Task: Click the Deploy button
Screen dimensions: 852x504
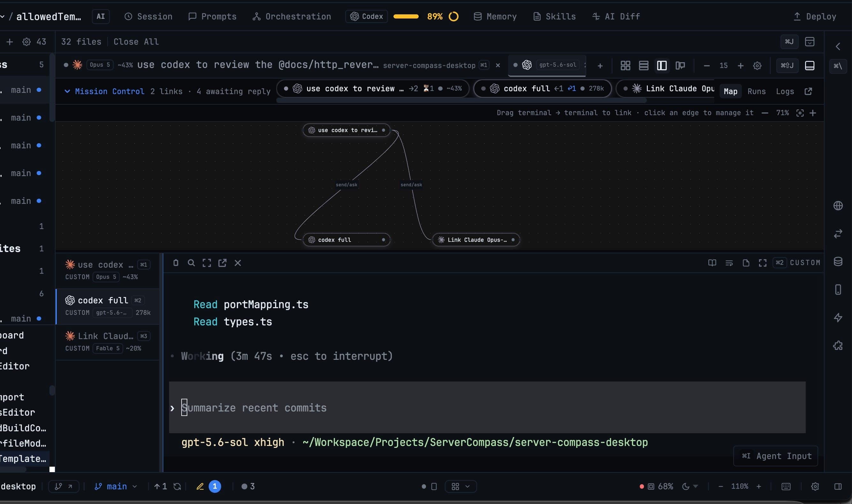Action: point(815,16)
